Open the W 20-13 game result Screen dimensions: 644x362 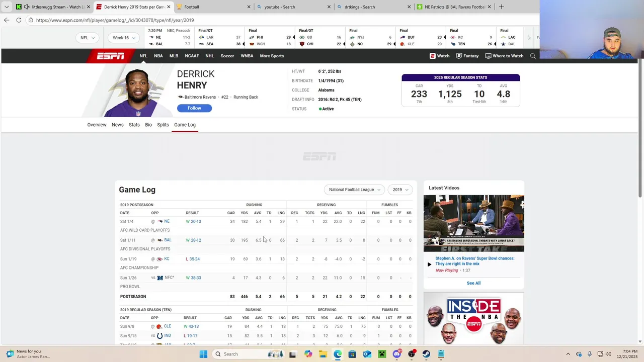coord(193,221)
